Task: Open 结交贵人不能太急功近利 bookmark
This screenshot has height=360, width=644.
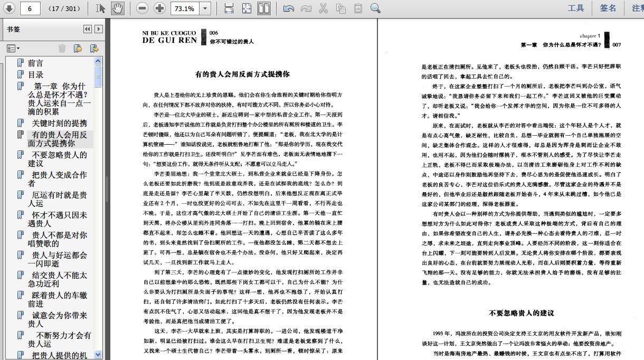Action: pos(58,279)
